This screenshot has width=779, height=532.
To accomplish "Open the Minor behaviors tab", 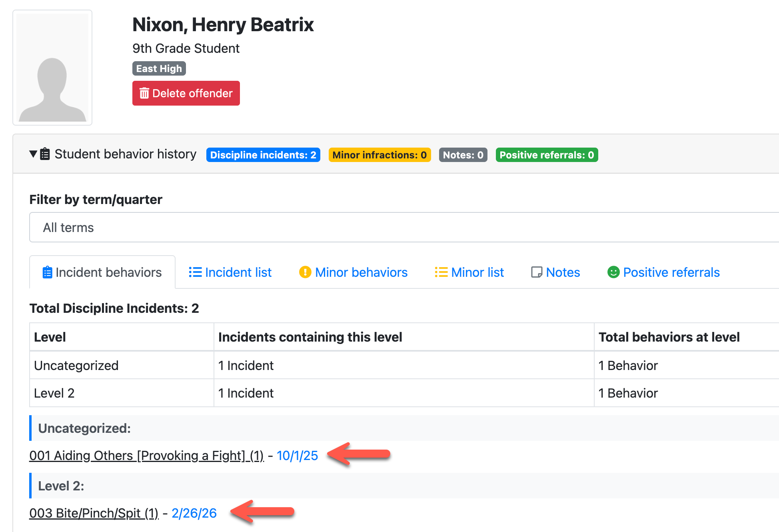I will tap(361, 272).
